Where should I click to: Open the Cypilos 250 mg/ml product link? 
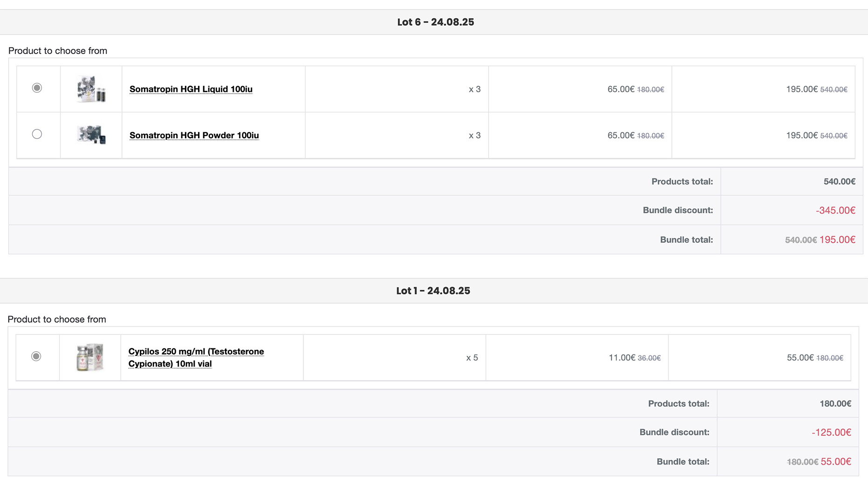coord(196,357)
